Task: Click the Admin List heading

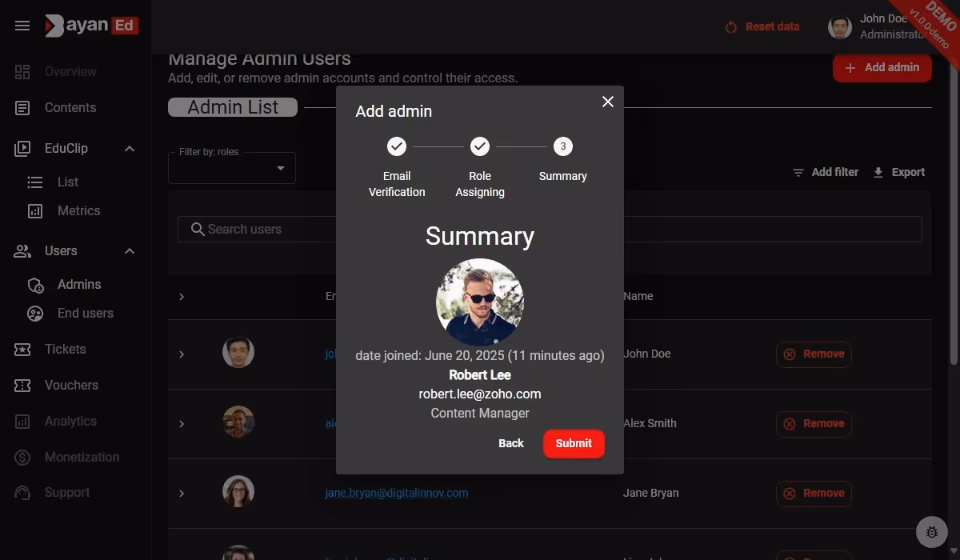Action: coord(233,107)
